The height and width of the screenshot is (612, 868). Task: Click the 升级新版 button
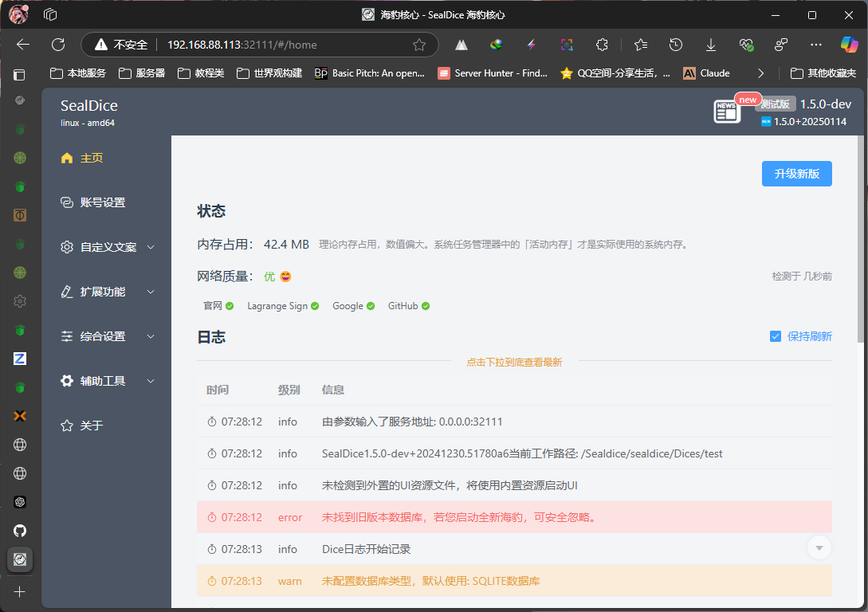pos(796,174)
